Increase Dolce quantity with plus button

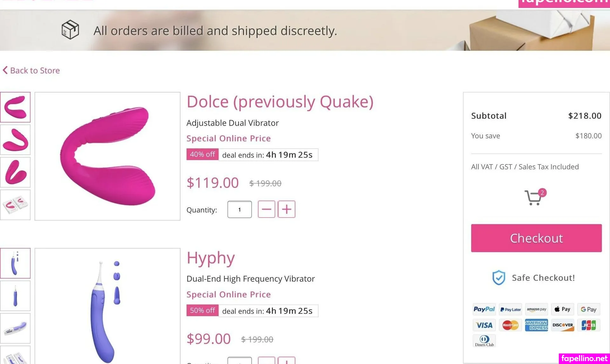click(287, 209)
